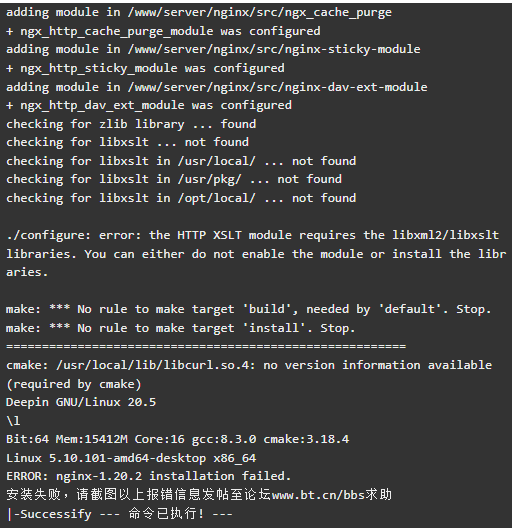The width and height of the screenshot is (512, 528).
Task: Click the 'libxslt in /opt/local/' line
Action: tap(181, 198)
